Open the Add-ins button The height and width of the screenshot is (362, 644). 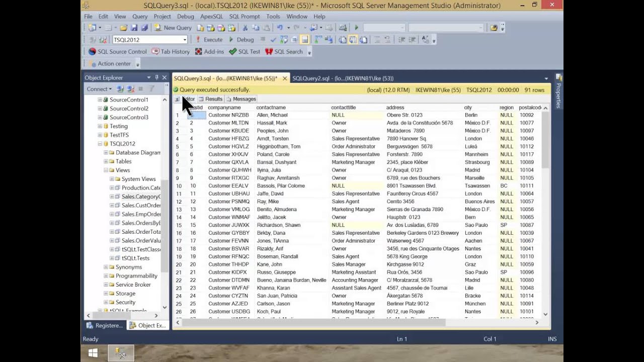tap(209, 52)
